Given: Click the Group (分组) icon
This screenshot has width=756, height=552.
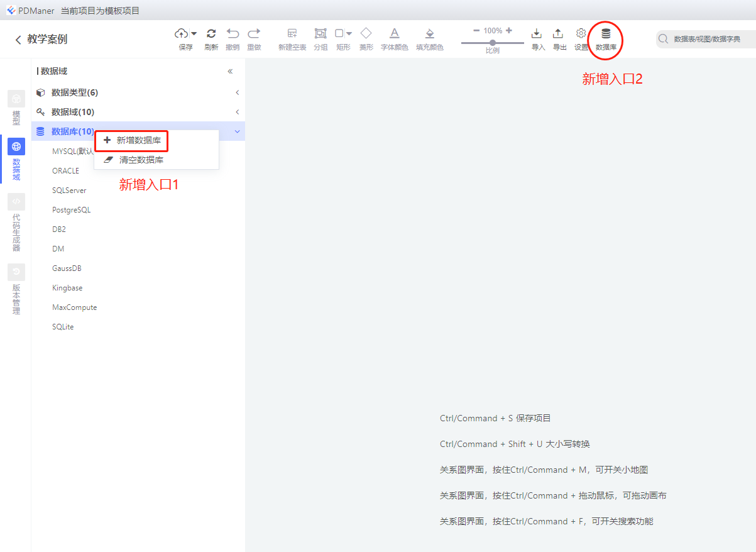Looking at the screenshot, I should (320, 33).
